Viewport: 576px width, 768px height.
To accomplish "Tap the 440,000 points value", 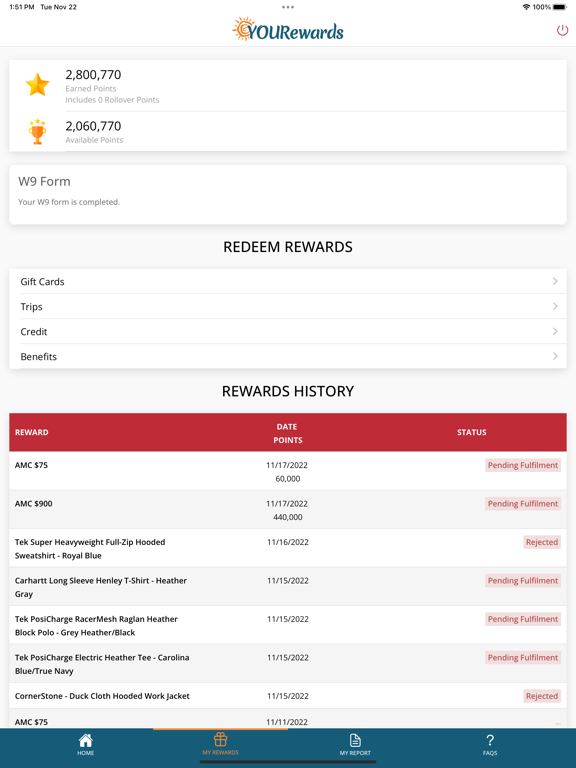I will [x=288, y=517].
